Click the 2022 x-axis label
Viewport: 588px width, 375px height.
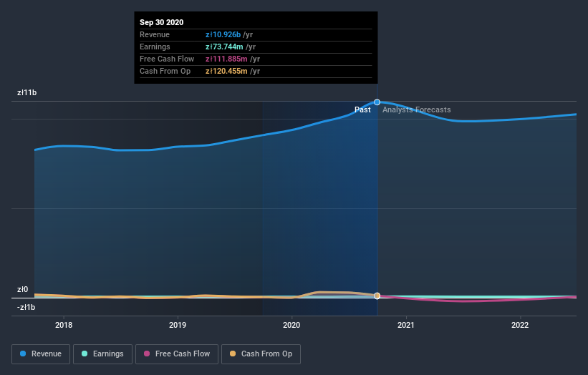[x=520, y=325]
